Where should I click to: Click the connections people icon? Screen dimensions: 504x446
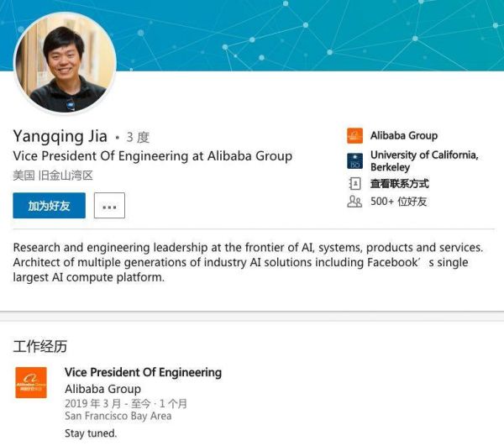click(x=354, y=202)
